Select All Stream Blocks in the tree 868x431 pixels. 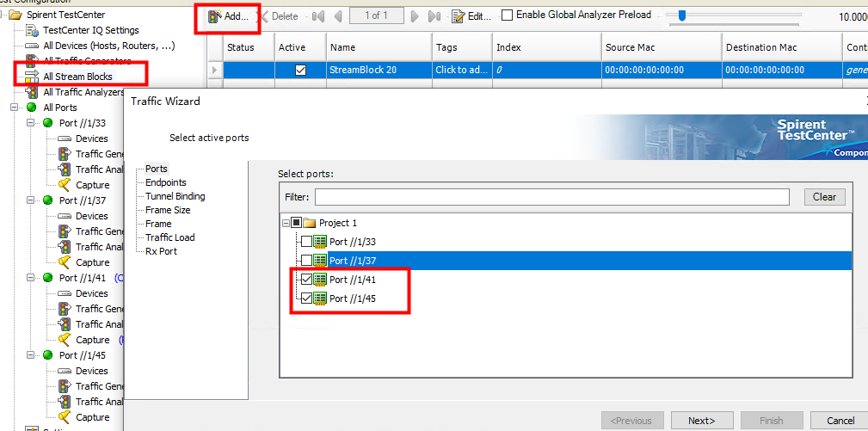77,77
